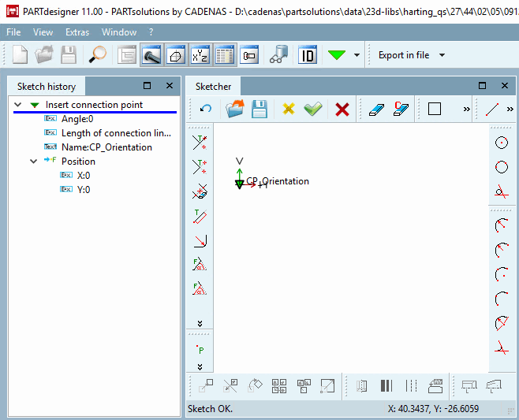Click CP_Orientation label in sketch canvas
519x420 pixels.
coord(278,181)
